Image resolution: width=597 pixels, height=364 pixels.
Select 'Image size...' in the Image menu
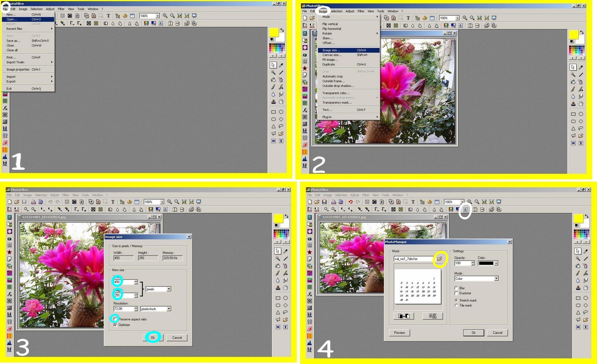pyautogui.click(x=331, y=50)
